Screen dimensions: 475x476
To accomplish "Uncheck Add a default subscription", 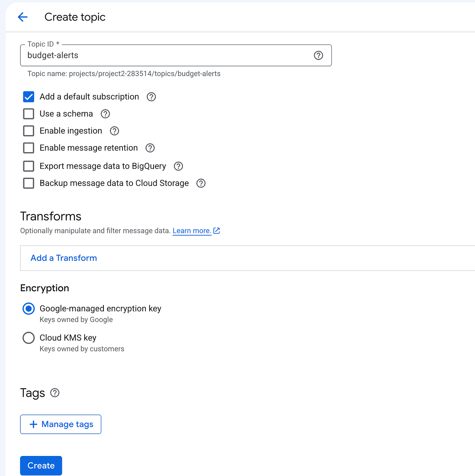I will coord(29,97).
